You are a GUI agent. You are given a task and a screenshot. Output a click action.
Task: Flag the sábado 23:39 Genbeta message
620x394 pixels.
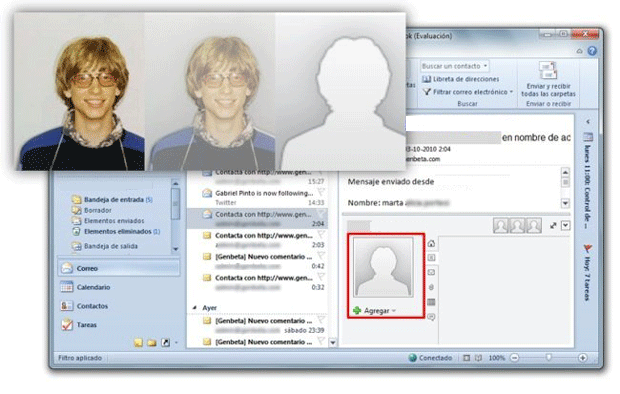pyautogui.click(x=321, y=320)
